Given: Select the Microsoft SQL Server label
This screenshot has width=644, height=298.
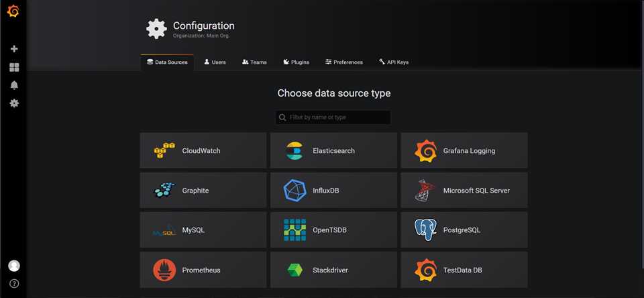Looking at the screenshot, I should pos(476,191).
